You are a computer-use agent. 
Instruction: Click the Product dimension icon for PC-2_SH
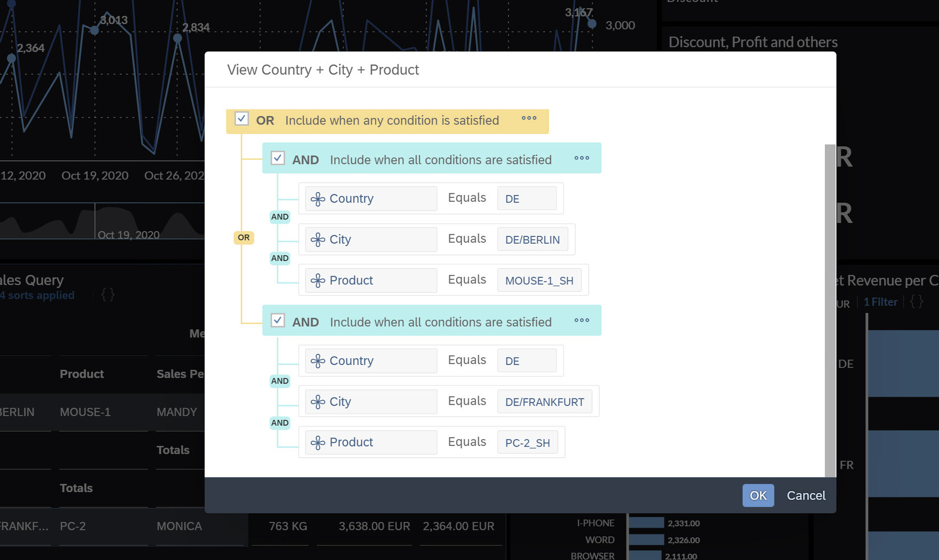[318, 443]
